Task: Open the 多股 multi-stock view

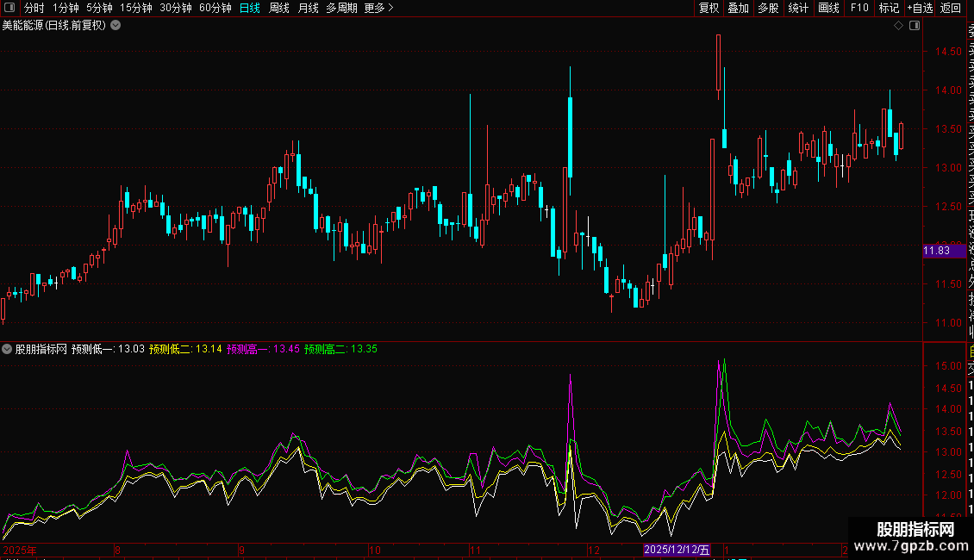Action: [x=768, y=8]
